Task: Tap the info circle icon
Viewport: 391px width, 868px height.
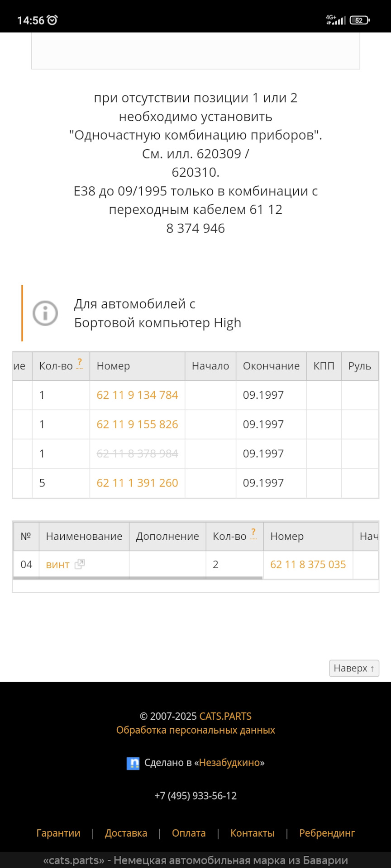Action: (x=45, y=313)
